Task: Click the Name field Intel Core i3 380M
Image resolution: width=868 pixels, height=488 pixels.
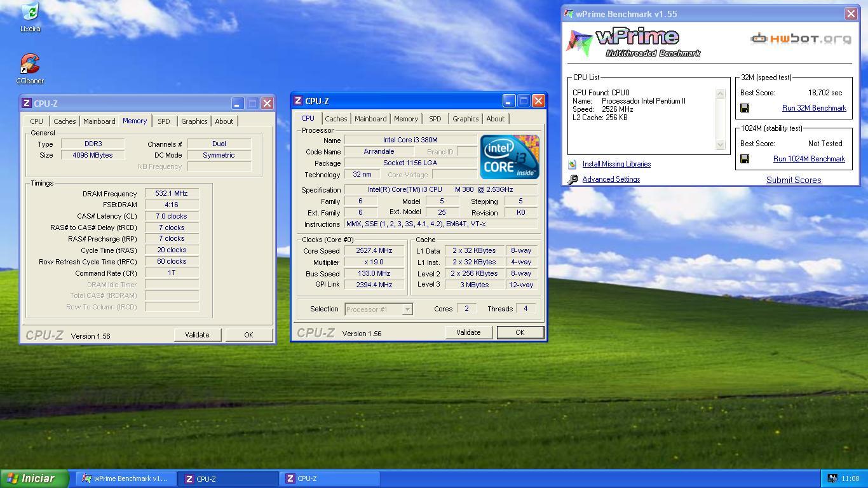Action: click(x=410, y=140)
